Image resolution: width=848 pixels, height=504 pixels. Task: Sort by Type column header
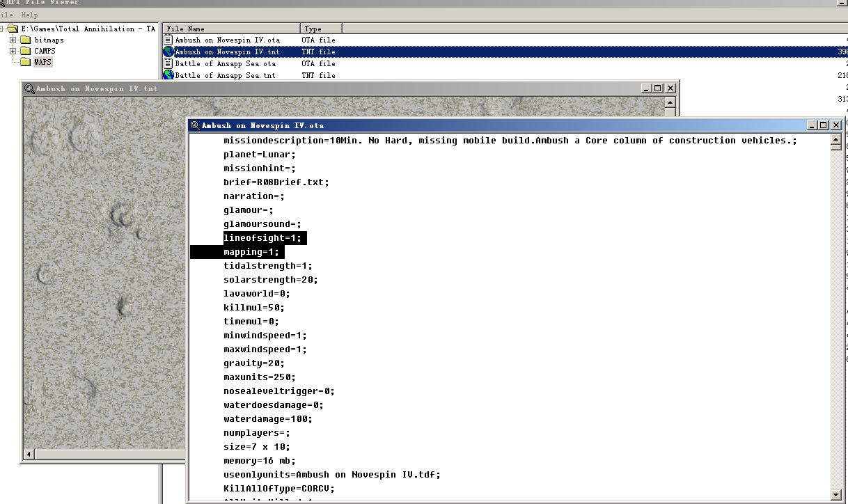(322, 29)
